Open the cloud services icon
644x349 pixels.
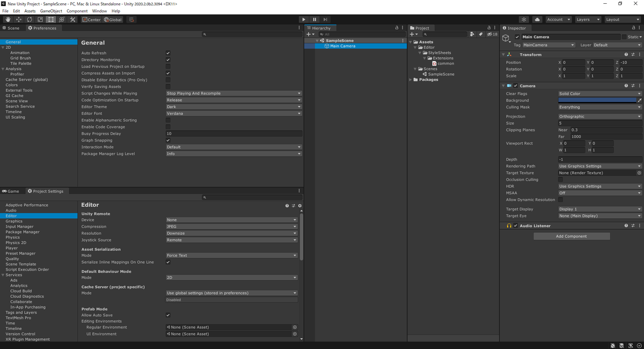click(537, 19)
